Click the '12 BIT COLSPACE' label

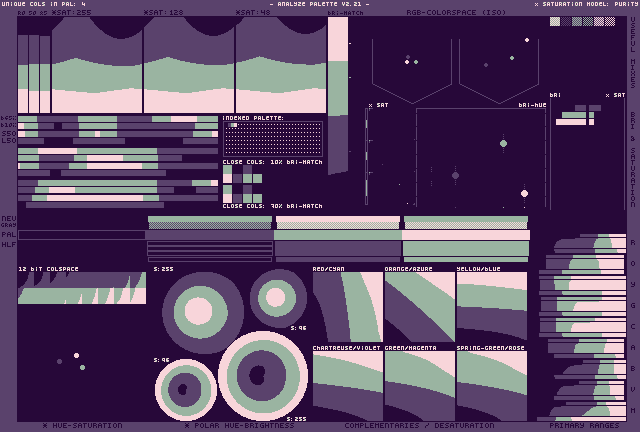click(x=48, y=269)
